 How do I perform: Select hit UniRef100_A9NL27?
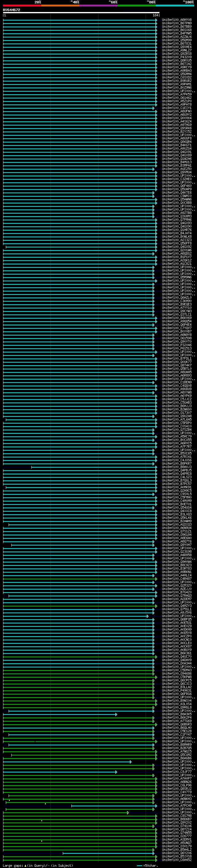pyautogui.click(x=176, y=50)
